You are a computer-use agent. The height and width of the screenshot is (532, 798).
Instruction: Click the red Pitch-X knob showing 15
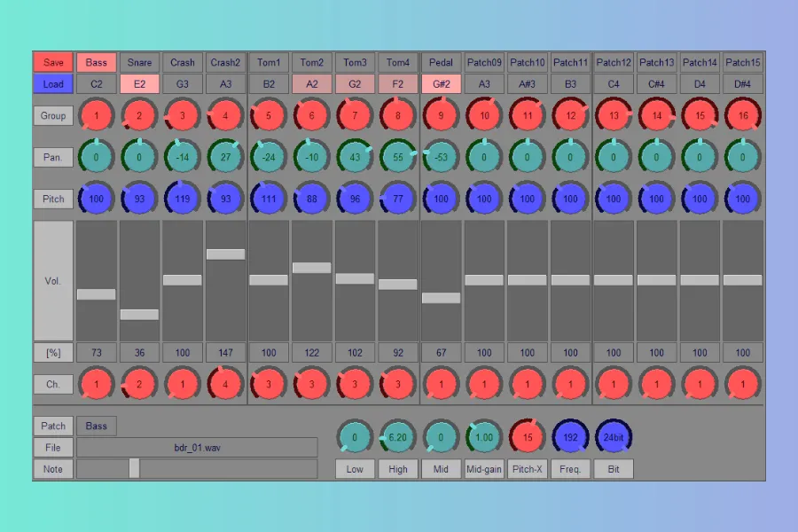[x=528, y=437]
